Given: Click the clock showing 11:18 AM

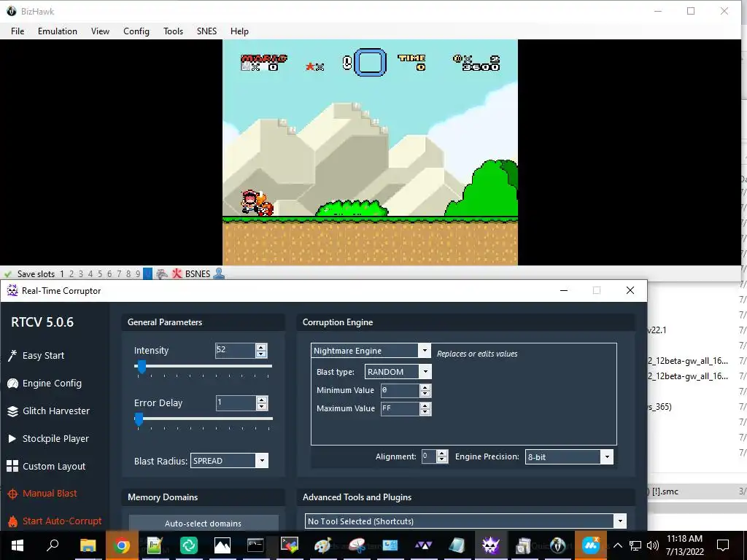Looking at the screenshot, I should 684,539.
